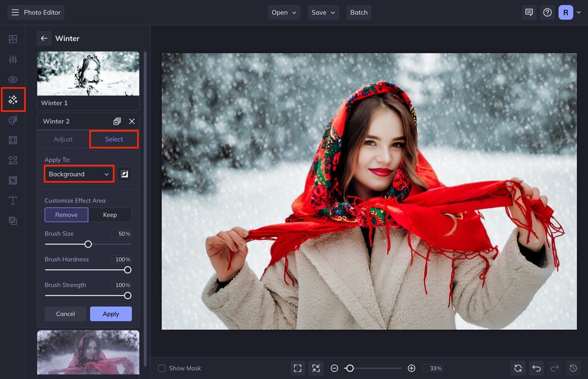Open the help question mark icon
Viewport: 588px width, 379px height.
tap(548, 12)
